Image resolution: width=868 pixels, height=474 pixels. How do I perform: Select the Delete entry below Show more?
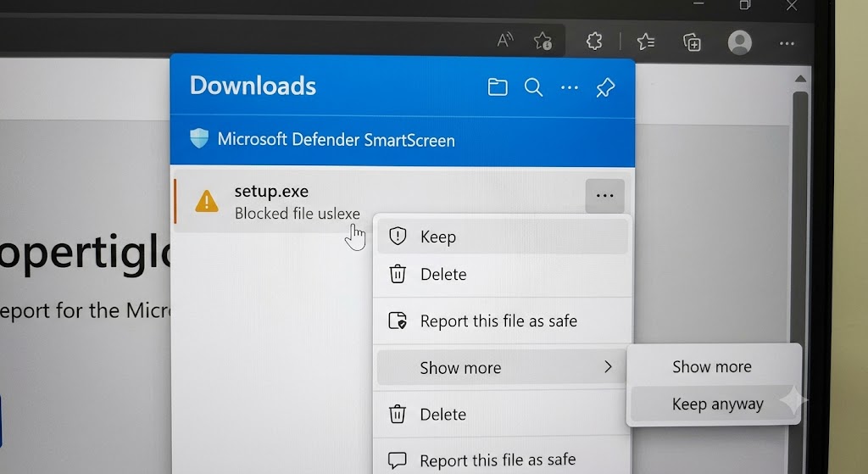(502, 414)
